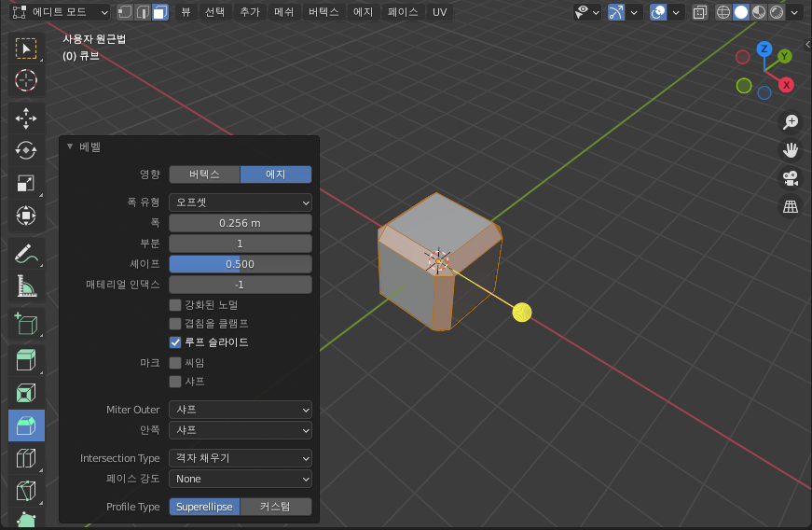Activate the 3D Cursor tool

pos(26,81)
